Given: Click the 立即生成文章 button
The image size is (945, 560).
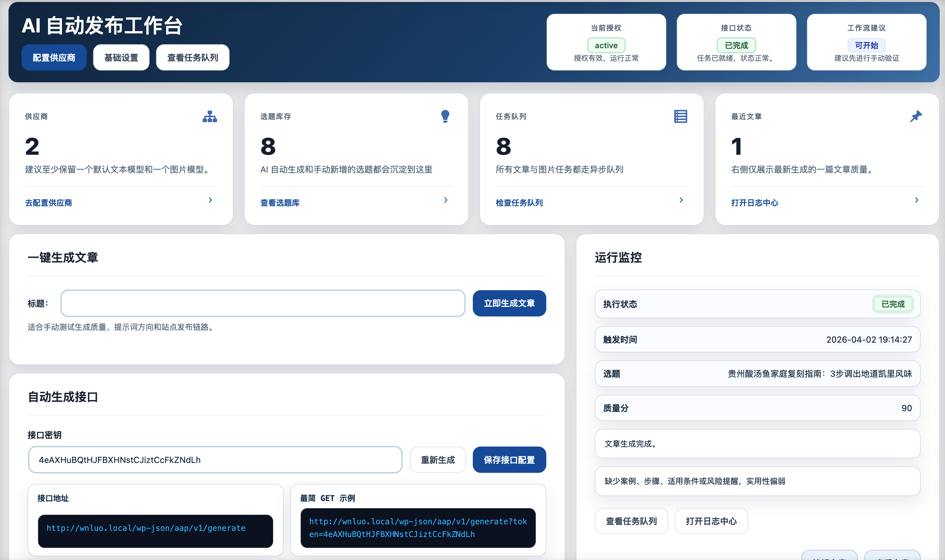Looking at the screenshot, I should point(509,303).
